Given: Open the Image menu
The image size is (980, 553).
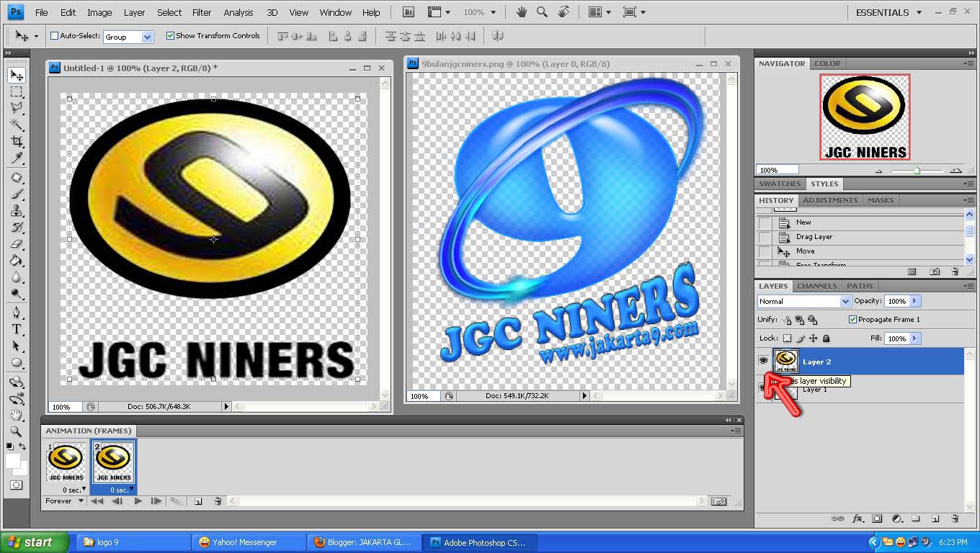Looking at the screenshot, I should (x=99, y=12).
